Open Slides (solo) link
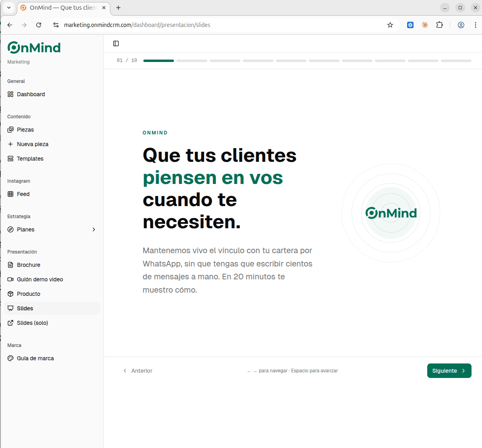 (x=52, y=323)
